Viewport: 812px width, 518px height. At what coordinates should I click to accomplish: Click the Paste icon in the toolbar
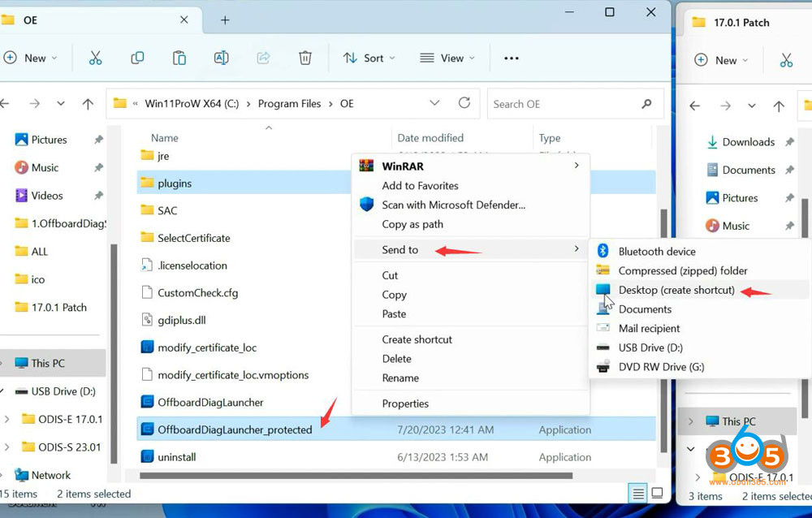pyautogui.click(x=179, y=58)
